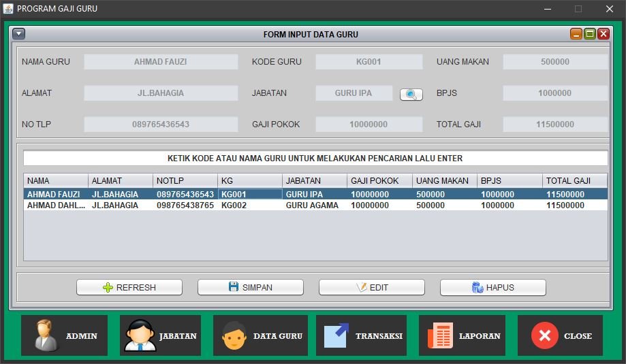Click the red Close tile

(560, 335)
